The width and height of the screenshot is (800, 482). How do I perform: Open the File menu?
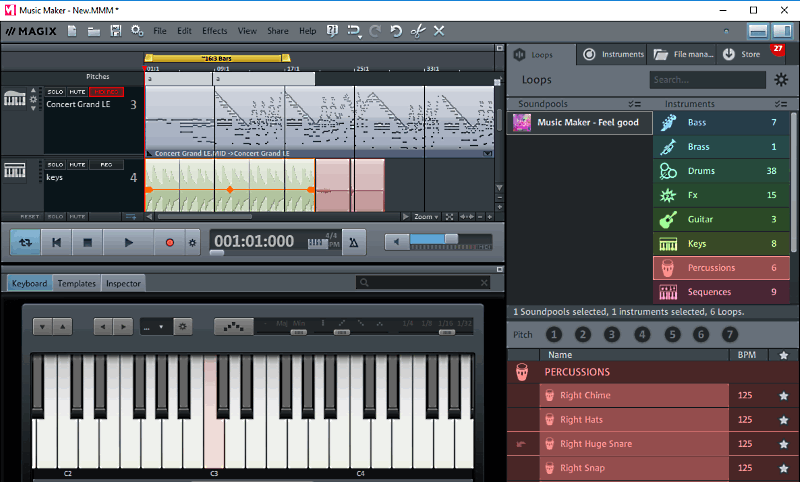pos(160,31)
